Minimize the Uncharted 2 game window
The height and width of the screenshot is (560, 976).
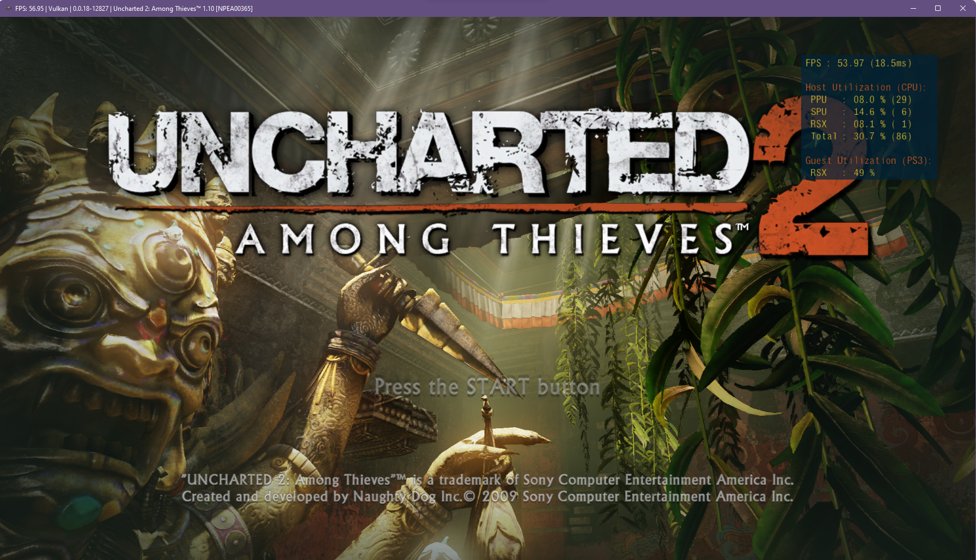tap(913, 8)
